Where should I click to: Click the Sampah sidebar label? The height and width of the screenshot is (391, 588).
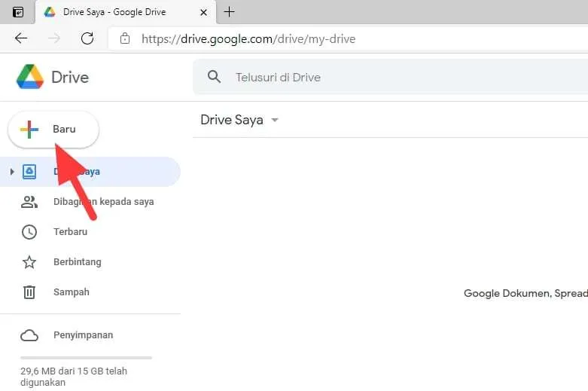[x=72, y=292]
